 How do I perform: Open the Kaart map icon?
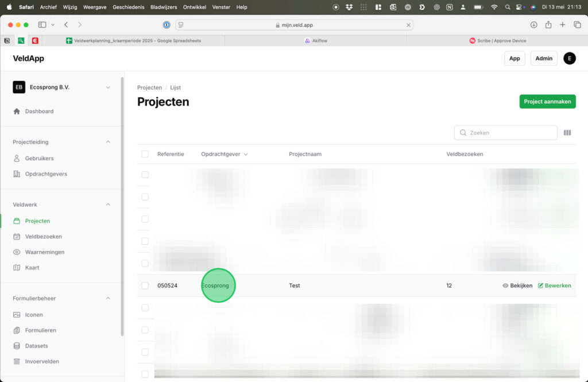[x=17, y=268]
